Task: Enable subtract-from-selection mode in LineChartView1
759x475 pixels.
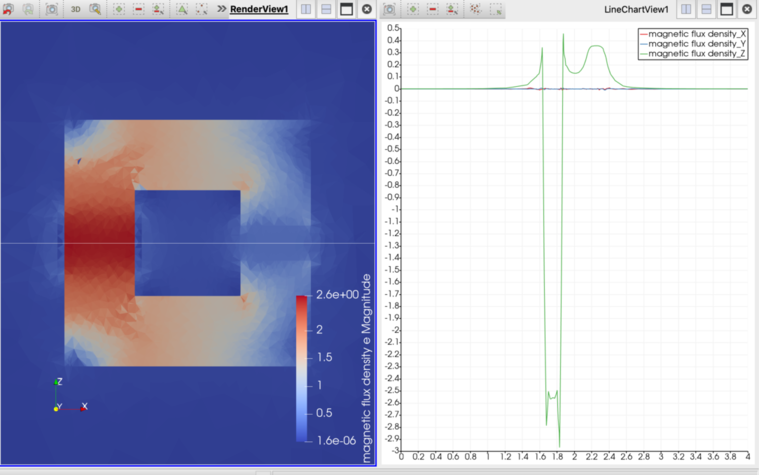Action: click(433, 9)
